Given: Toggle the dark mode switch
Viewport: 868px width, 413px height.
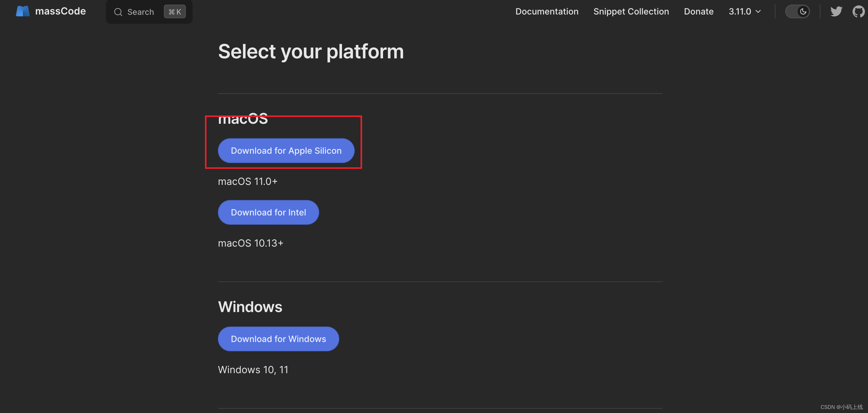Looking at the screenshot, I should pyautogui.click(x=797, y=11).
